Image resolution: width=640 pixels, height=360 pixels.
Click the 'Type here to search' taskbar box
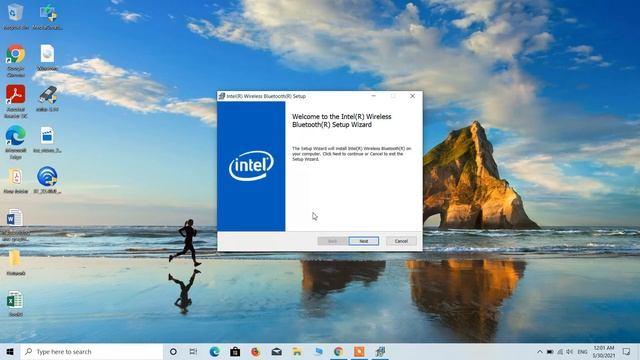(x=92, y=351)
